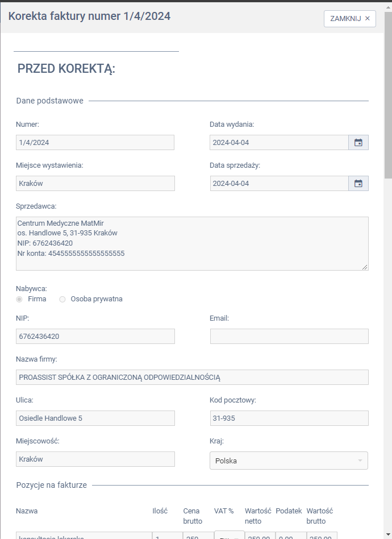Viewport: 392px width, 539px height.
Task: Click the Data wydania date field
Action: point(278,143)
